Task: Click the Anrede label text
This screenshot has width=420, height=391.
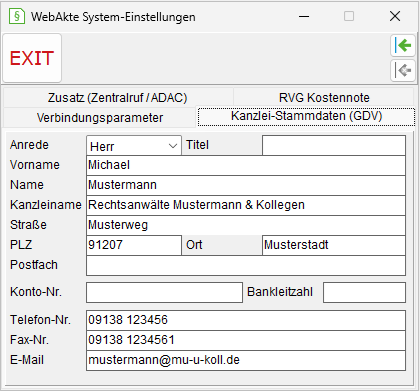Action: [x=29, y=145]
